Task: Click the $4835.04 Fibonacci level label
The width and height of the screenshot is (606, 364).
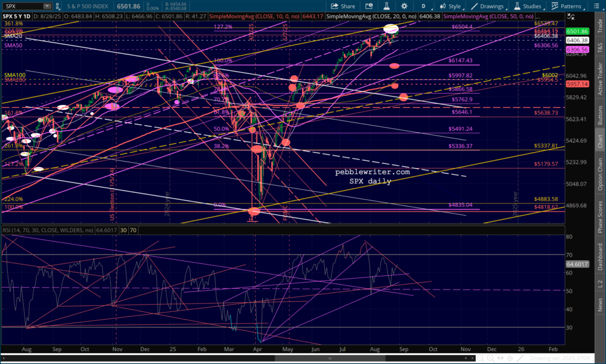Action: pos(460,205)
